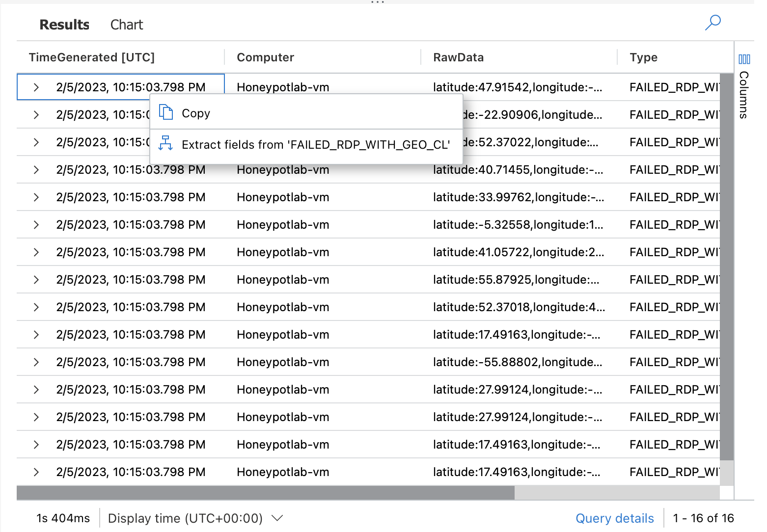Sort by Computer column header
Screen dimensions: 767x532
(x=265, y=57)
